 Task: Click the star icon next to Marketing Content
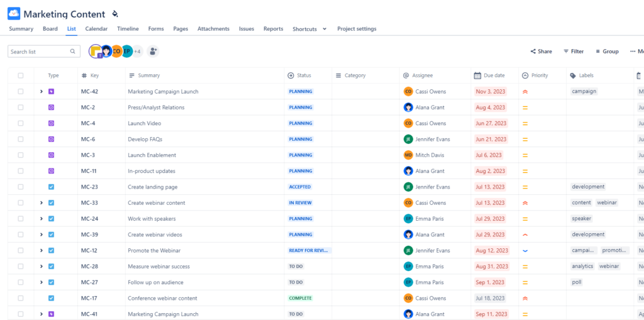114,14
